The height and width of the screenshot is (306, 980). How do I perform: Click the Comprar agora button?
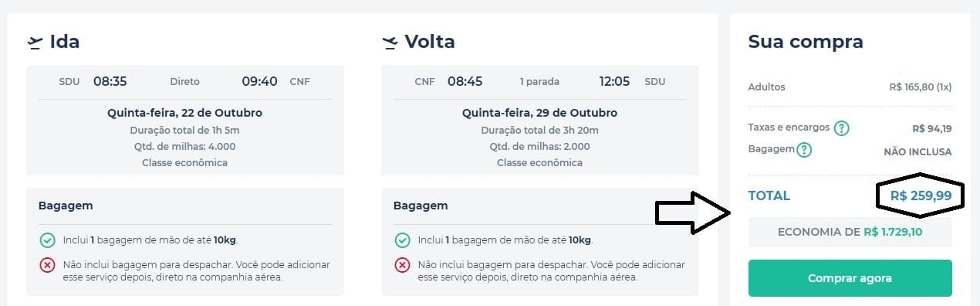tap(850, 278)
